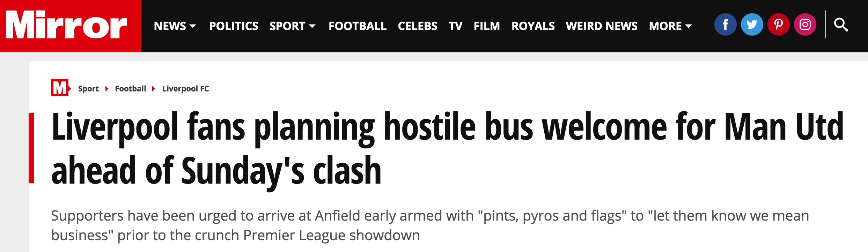The height and width of the screenshot is (252, 868).
Task: Click the red M breadcrumb home icon
Action: (x=60, y=88)
